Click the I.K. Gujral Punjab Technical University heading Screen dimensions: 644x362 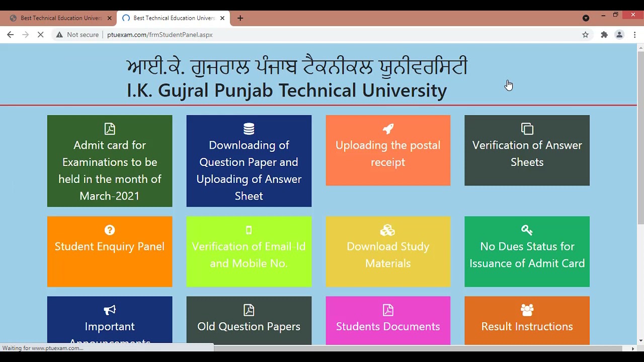pyautogui.click(x=287, y=90)
